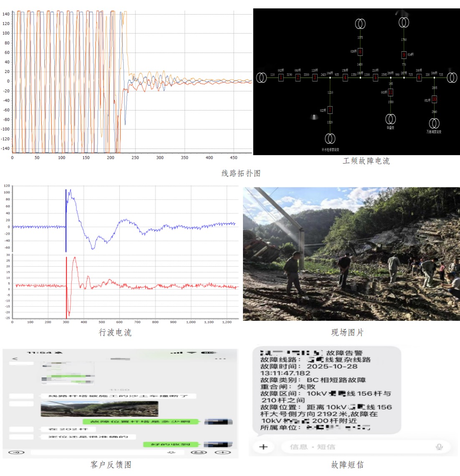Tap message '线路杆塔被施工的沙土车撞断了'
The height and width of the screenshot is (476, 460).
118,396
